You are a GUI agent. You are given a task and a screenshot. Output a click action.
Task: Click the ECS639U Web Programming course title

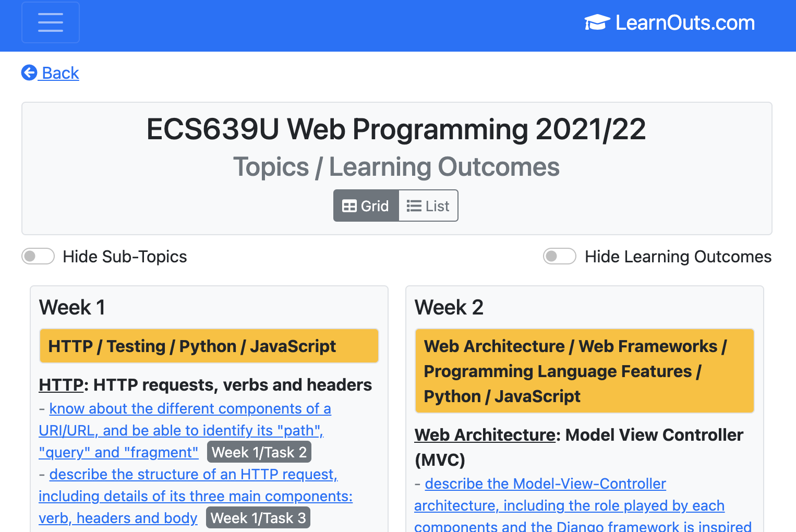[x=396, y=129]
